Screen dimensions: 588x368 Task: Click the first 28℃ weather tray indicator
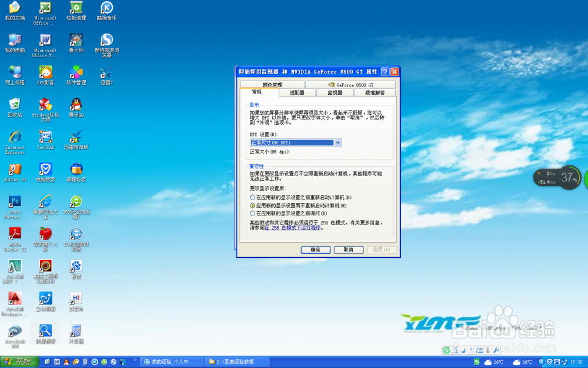click(495, 362)
